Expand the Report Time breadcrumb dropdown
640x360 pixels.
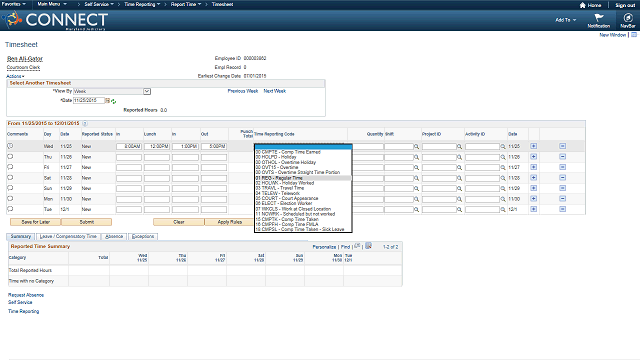pos(186,4)
